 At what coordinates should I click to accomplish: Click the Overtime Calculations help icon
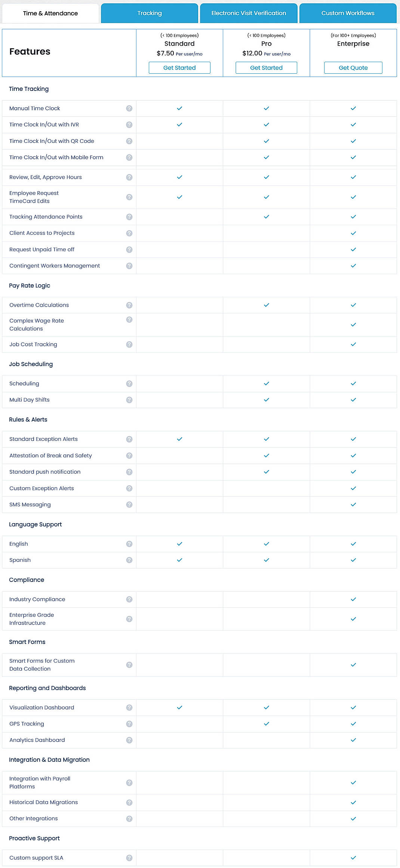coord(129,305)
